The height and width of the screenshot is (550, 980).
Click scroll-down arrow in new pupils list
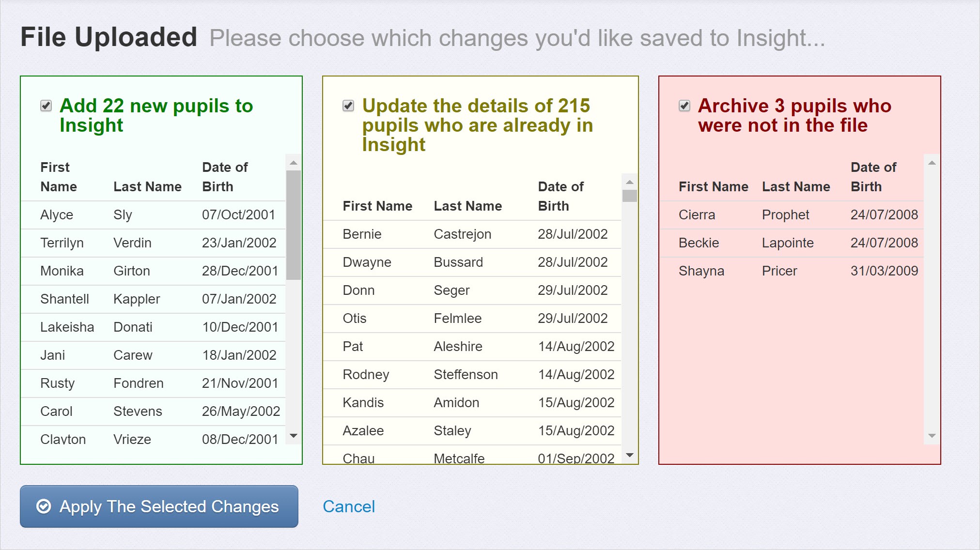[x=294, y=436]
